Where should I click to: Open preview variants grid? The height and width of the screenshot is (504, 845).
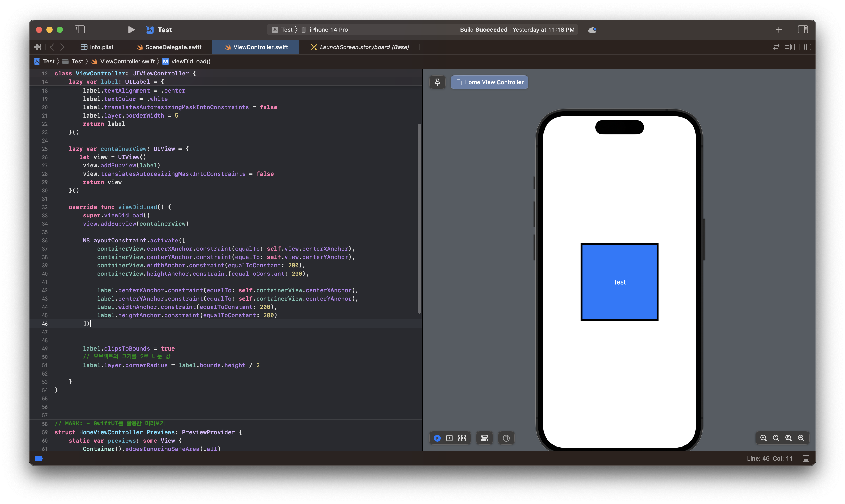pyautogui.click(x=462, y=438)
